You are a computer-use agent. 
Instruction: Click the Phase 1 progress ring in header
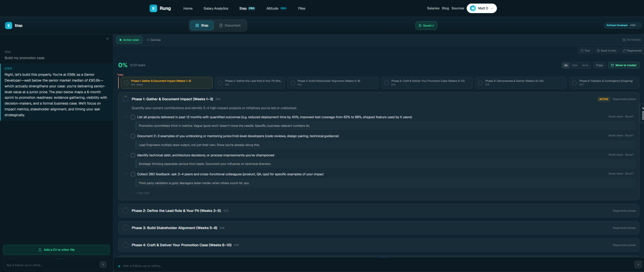pos(126,99)
